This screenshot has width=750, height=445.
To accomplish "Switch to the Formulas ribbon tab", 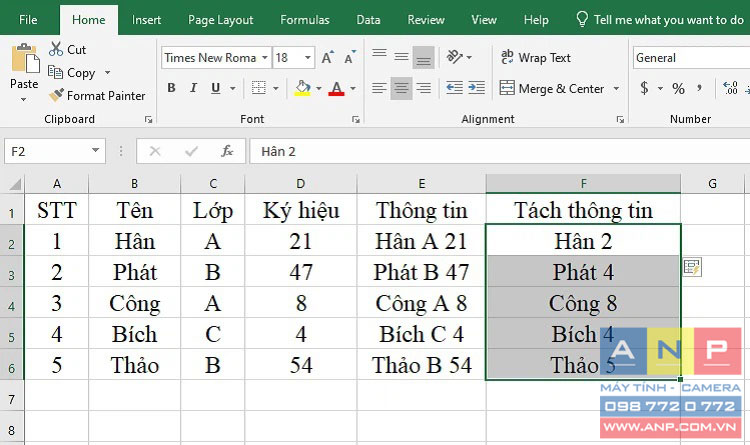I will tap(305, 20).
